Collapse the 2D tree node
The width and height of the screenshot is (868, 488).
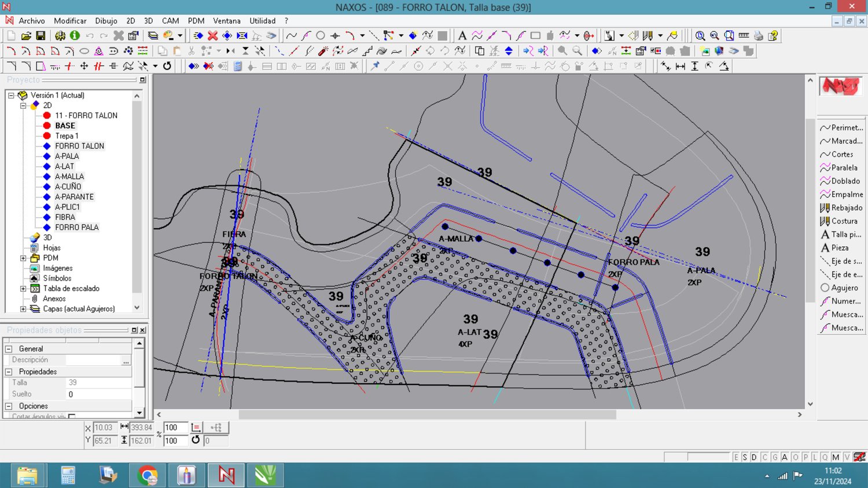tap(24, 105)
